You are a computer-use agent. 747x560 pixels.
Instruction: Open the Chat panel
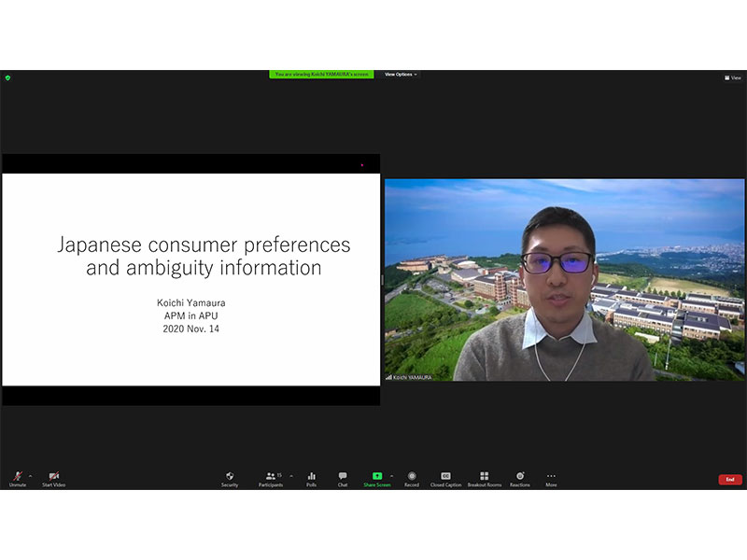[x=343, y=478]
